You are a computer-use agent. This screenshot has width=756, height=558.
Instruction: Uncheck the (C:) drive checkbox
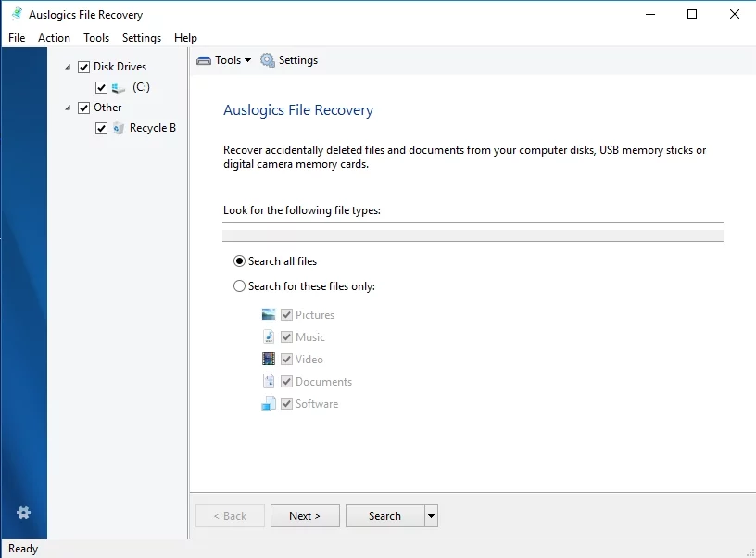pyautogui.click(x=100, y=87)
